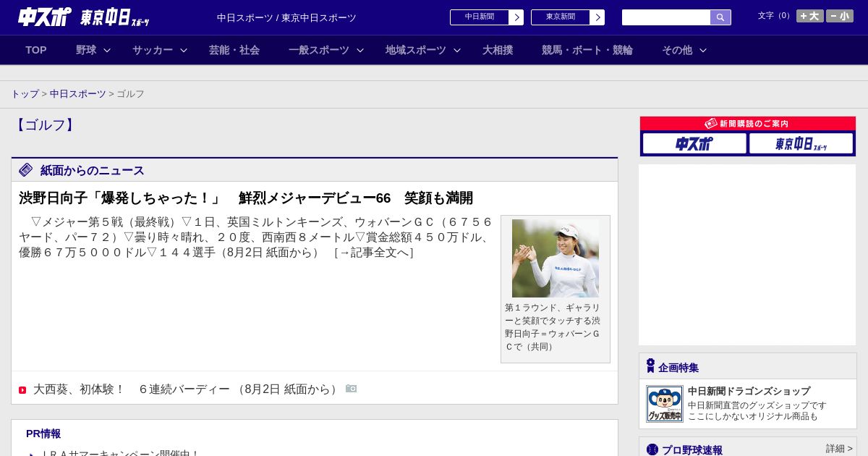Click the camera icon beside 大西葵 article
This screenshot has width=868, height=456.
point(352,389)
